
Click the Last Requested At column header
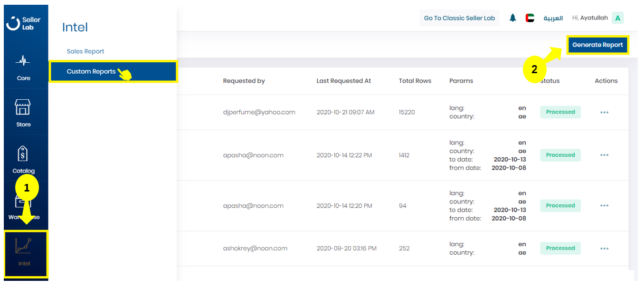click(x=343, y=81)
